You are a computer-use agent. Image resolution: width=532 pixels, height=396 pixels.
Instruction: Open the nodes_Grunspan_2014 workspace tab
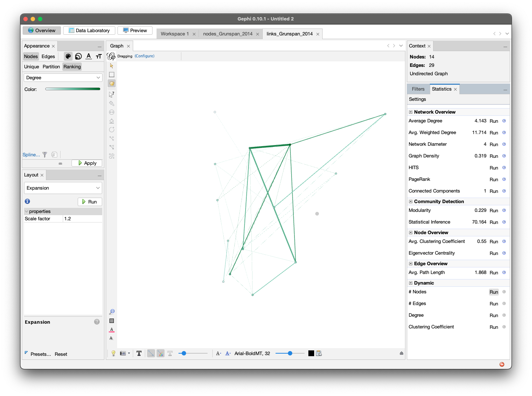pyautogui.click(x=228, y=34)
